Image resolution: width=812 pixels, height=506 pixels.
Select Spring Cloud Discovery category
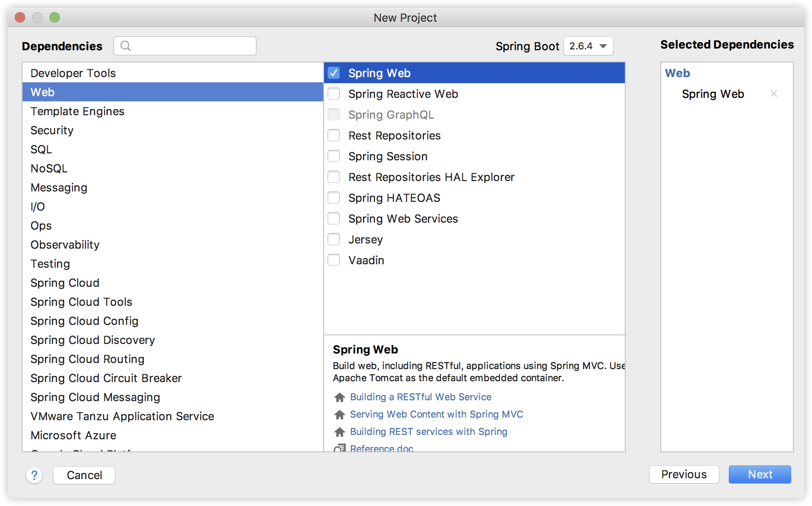93,340
